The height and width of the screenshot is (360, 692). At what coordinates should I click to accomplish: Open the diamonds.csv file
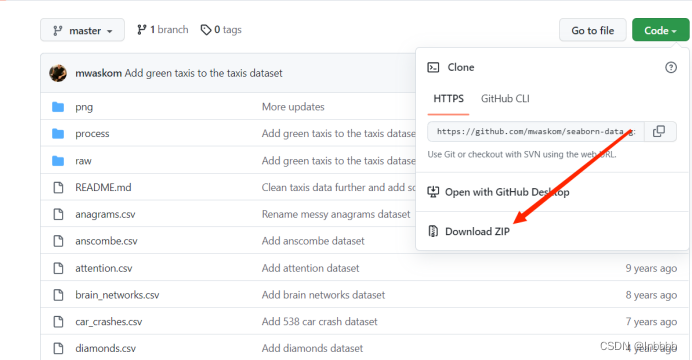[x=105, y=349]
